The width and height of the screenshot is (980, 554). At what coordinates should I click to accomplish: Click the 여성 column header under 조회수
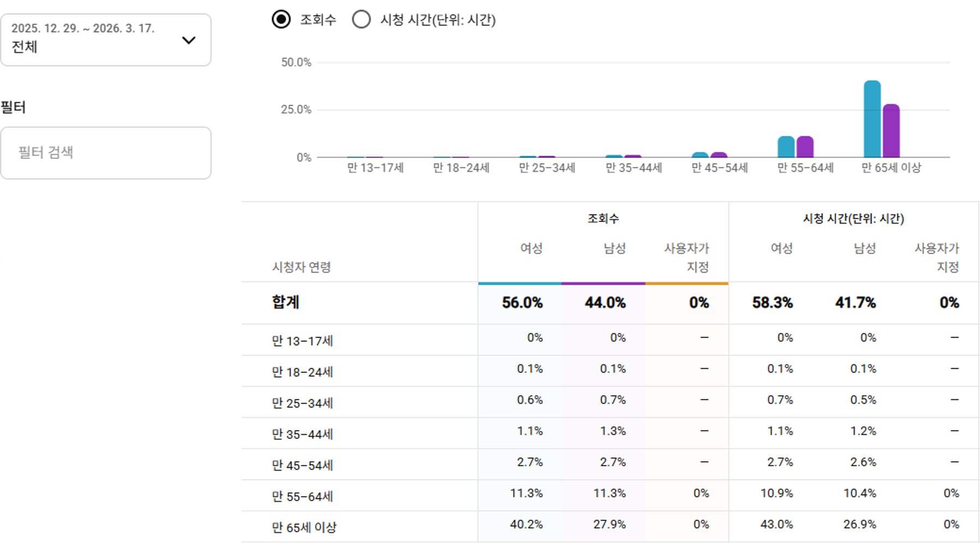coord(531,249)
